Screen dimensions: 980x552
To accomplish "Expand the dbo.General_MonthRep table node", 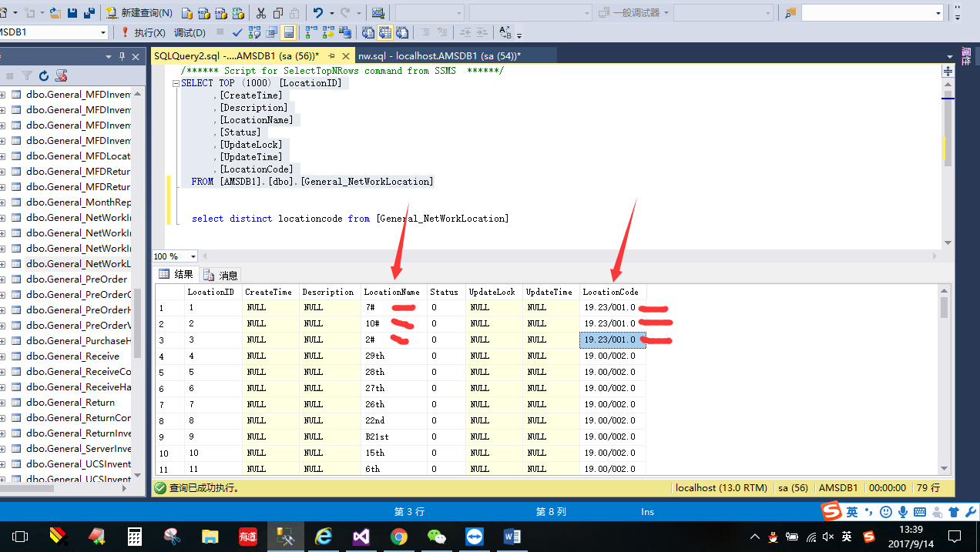I will [2, 202].
